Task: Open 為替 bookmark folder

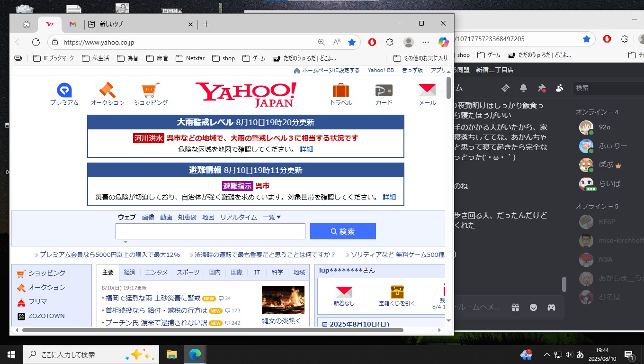Action: click(x=127, y=58)
